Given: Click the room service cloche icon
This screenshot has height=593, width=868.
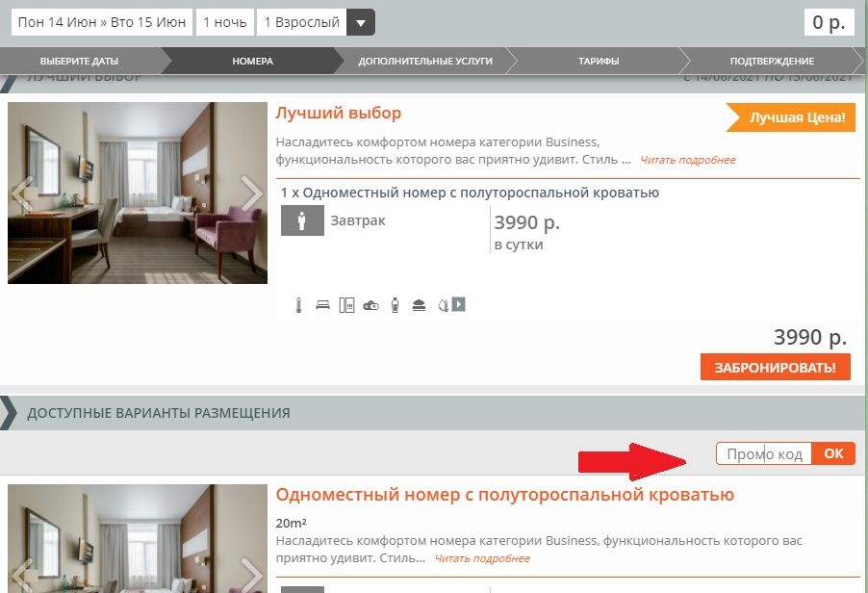Looking at the screenshot, I should [419, 305].
